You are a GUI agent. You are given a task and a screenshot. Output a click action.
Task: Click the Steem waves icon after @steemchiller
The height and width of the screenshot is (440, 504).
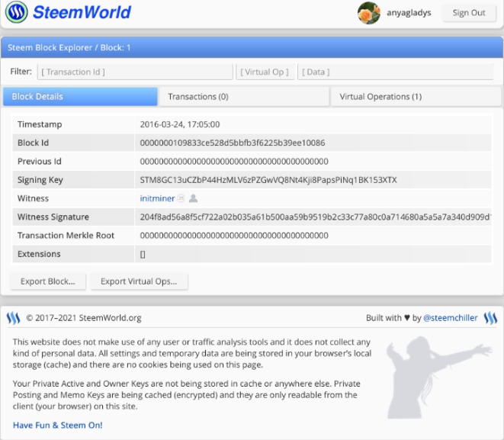click(x=490, y=318)
